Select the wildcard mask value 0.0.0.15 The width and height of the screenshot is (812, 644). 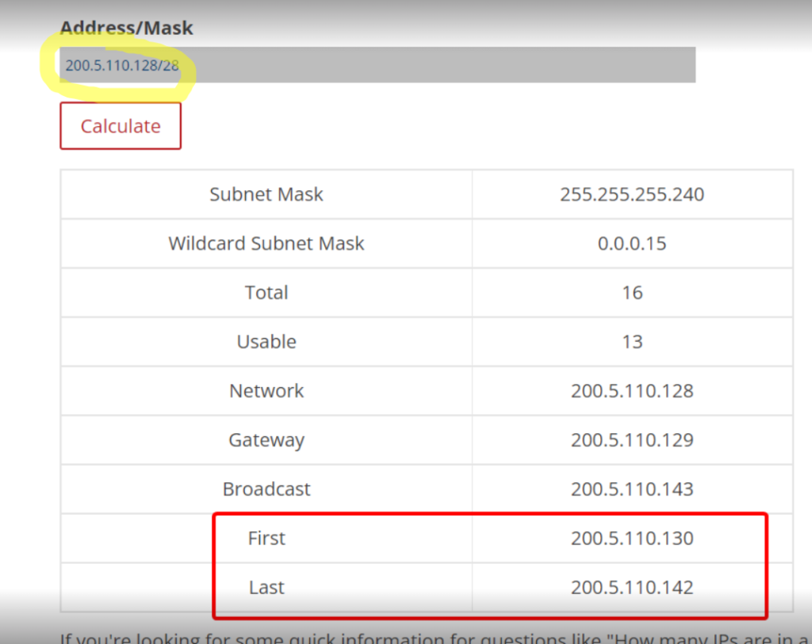pyautogui.click(x=632, y=243)
